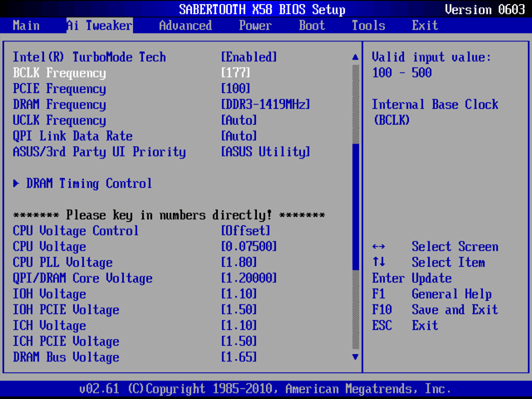This screenshot has height=399, width=532.
Task: Click the blue scrollbar thumb
Action: tap(356, 207)
